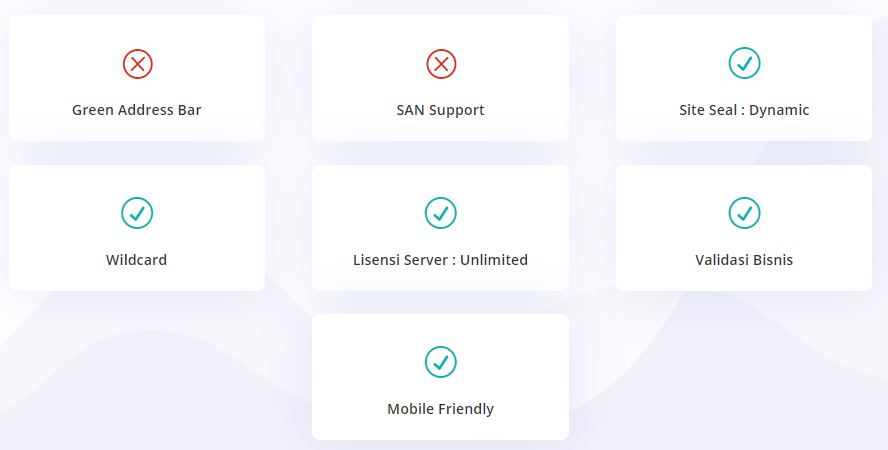Click the checkmark icon above Lisensi Server

tap(441, 212)
